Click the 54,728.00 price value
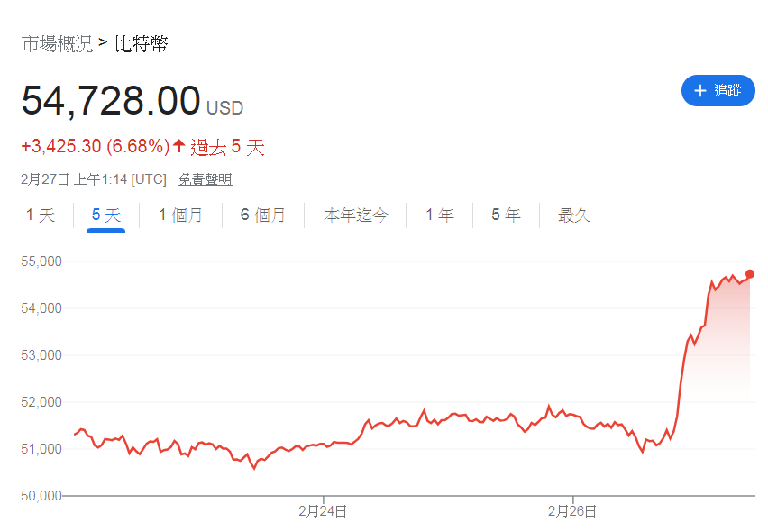This screenshot has width=768, height=532. click(111, 101)
